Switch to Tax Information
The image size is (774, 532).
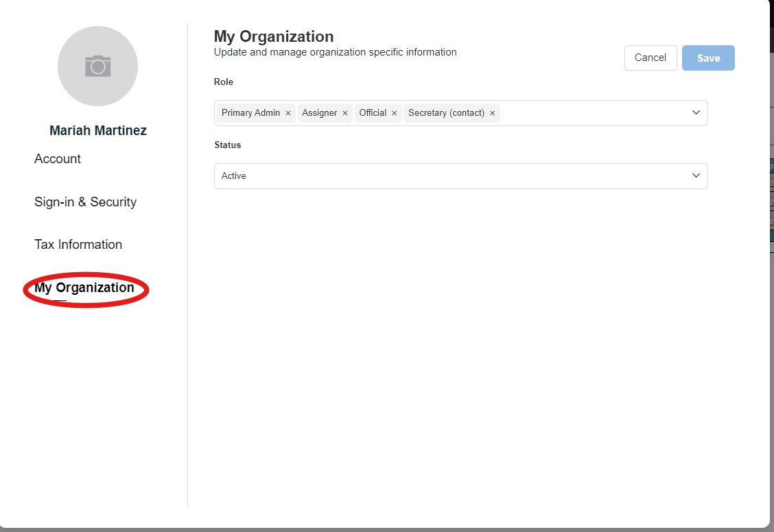[78, 245]
